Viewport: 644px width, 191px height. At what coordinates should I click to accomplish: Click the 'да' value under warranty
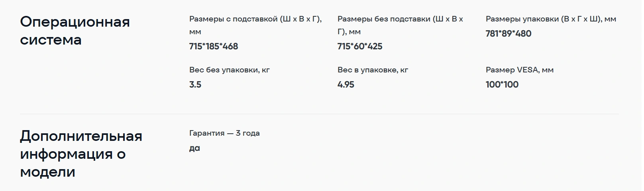point(194,148)
